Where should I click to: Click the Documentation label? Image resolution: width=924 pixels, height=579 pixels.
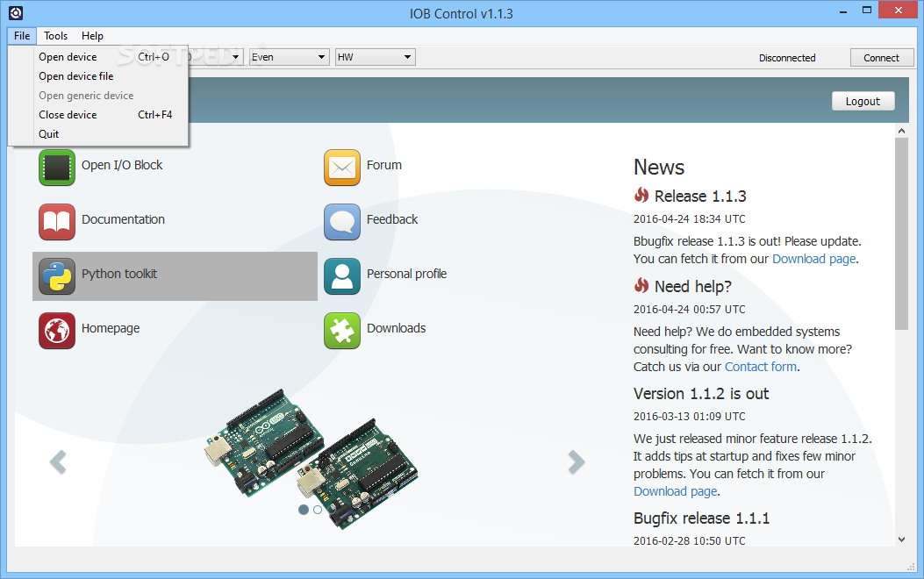[x=123, y=219]
